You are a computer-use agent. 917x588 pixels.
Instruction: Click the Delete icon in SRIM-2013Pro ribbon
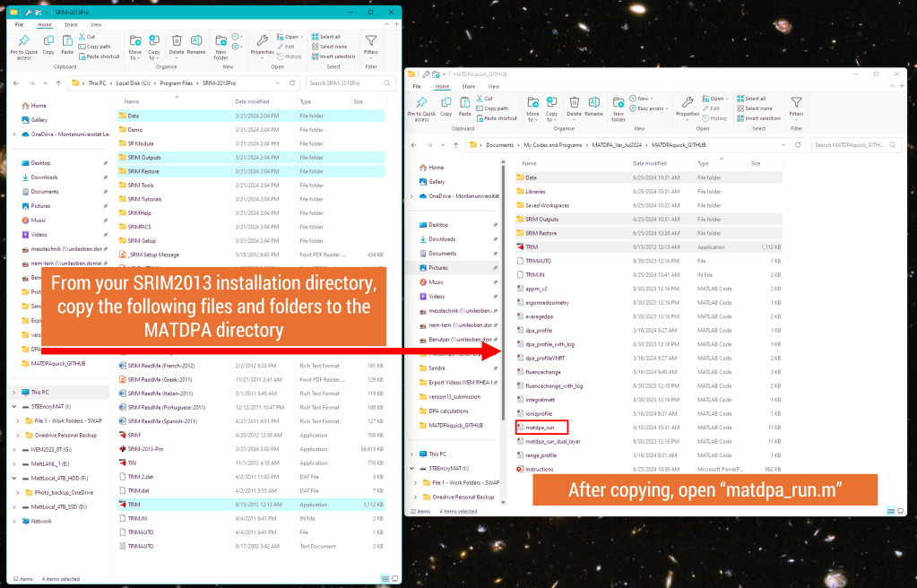point(177,44)
